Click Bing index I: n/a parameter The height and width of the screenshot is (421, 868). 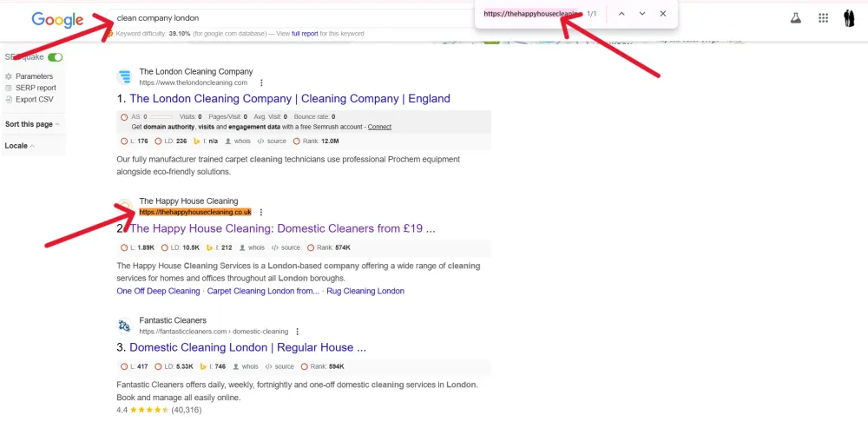point(206,141)
